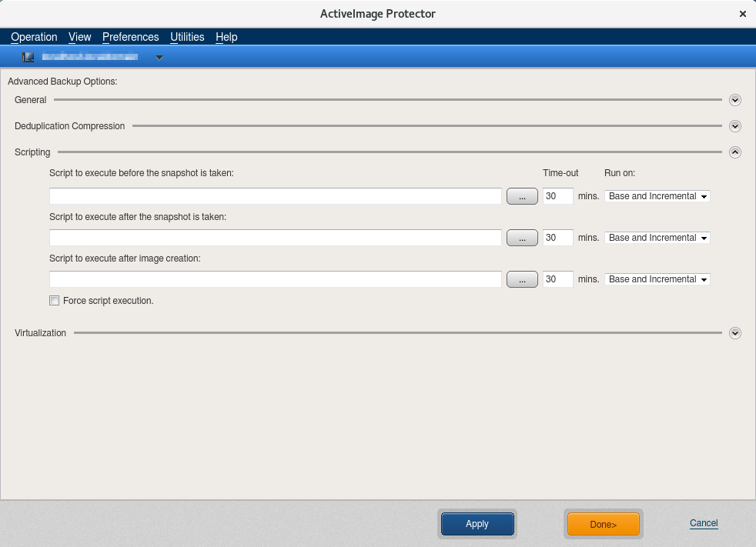The height and width of the screenshot is (547, 756).
Task: Click the before-snapshot script path field
Action: tap(275, 196)
